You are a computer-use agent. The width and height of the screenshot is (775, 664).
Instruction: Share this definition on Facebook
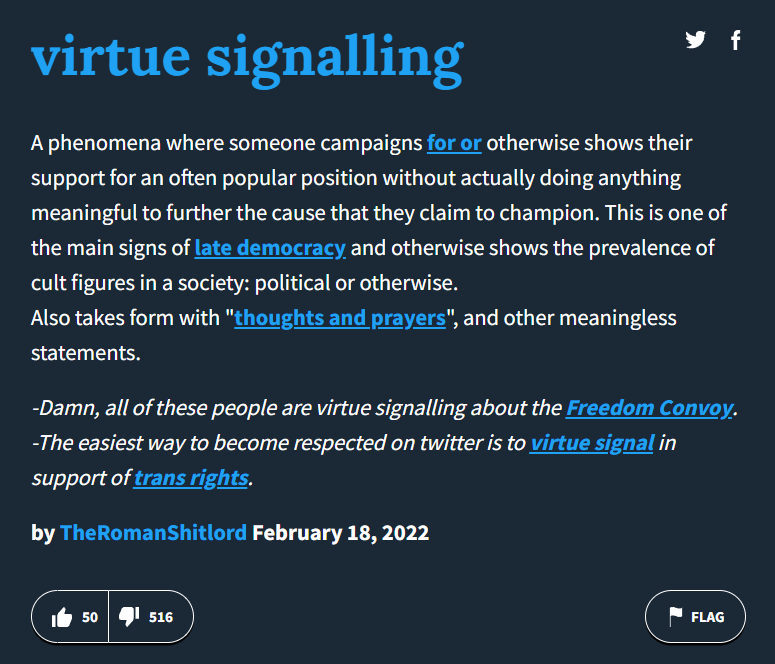736,40
